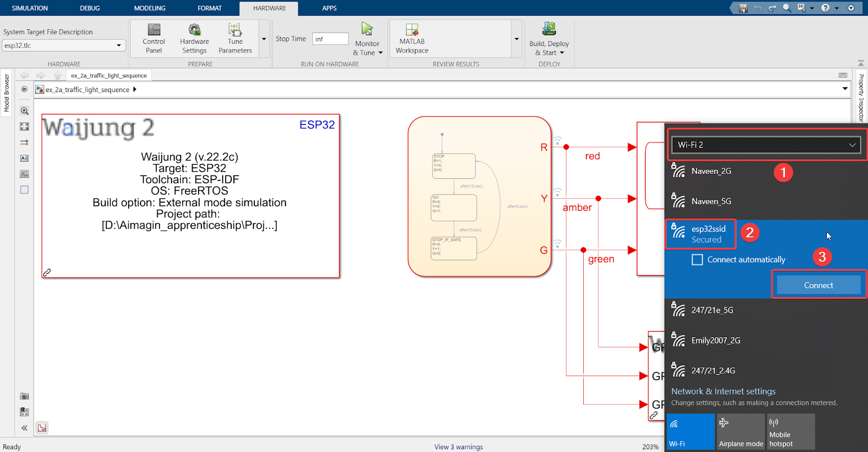Open the quick access favorite commands icon
This screenshot has height=452, width=868.
point(801,8)
